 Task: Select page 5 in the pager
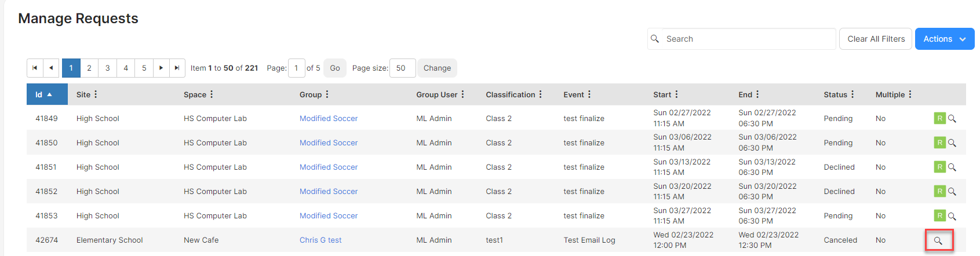[144, 68]
